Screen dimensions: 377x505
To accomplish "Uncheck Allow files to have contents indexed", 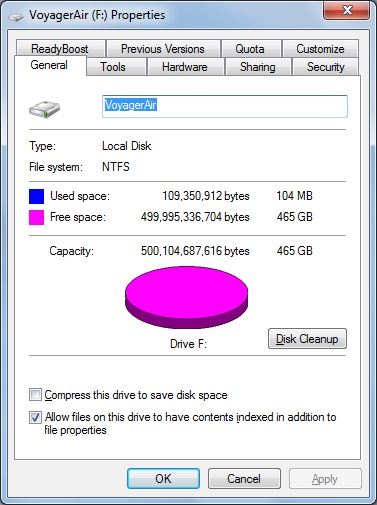I will (35, 417).
